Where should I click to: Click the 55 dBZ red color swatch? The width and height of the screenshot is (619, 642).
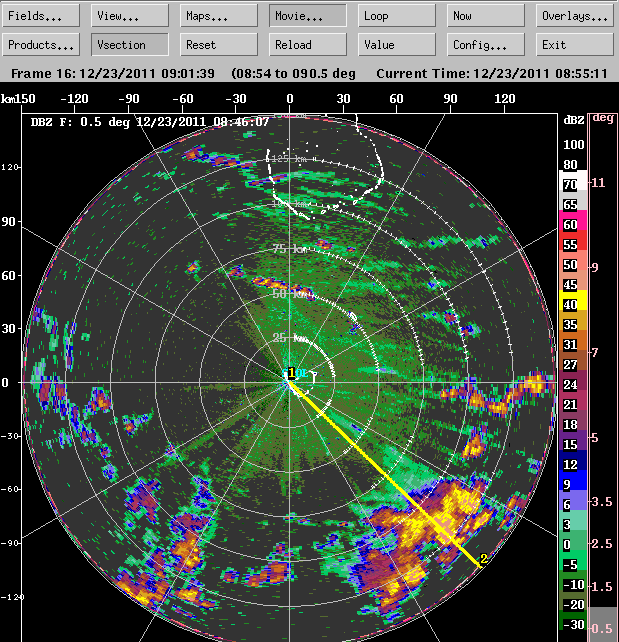(x=573, y=240)
